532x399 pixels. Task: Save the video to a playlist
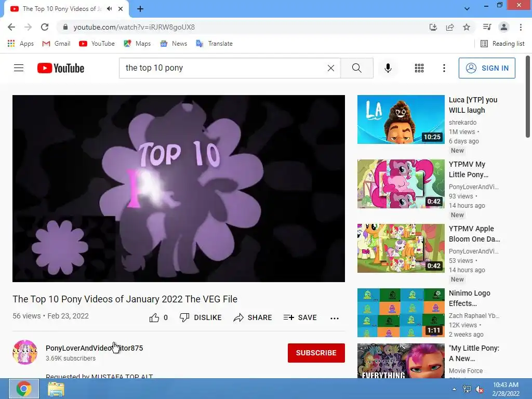[300, 317]
